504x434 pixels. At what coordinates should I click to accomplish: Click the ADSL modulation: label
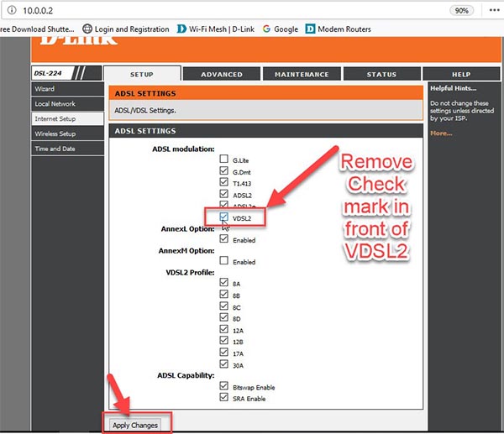[x=183, y=149]
